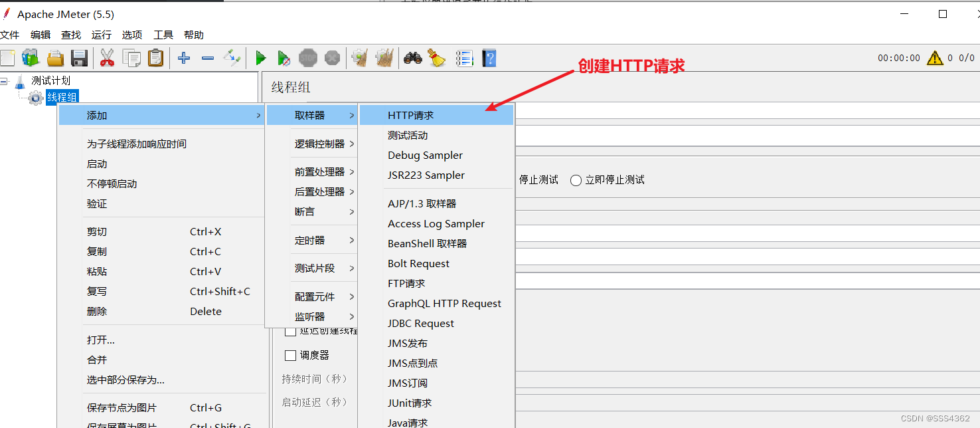
Task: Click the Cut scissors icon
Action: click(107, 58)
